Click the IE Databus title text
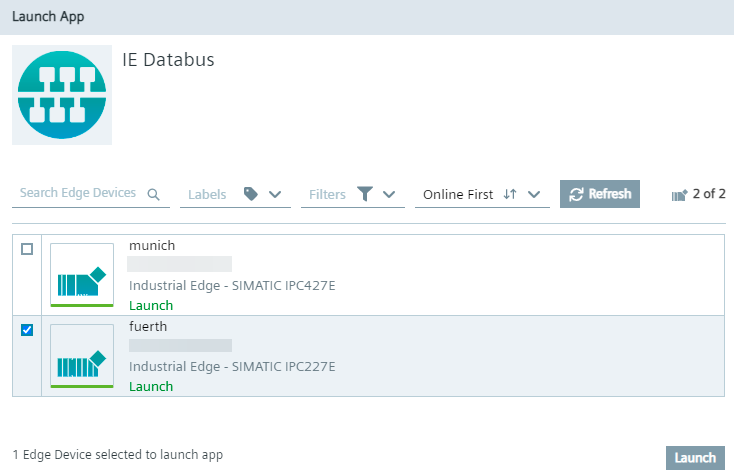The width and height of the screenshot is (734, 476). [169, 60]
